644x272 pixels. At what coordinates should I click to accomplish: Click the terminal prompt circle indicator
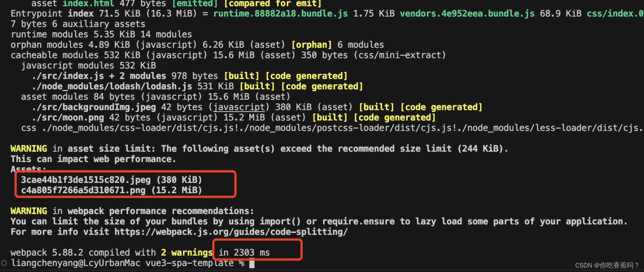(x=4, y=263)
